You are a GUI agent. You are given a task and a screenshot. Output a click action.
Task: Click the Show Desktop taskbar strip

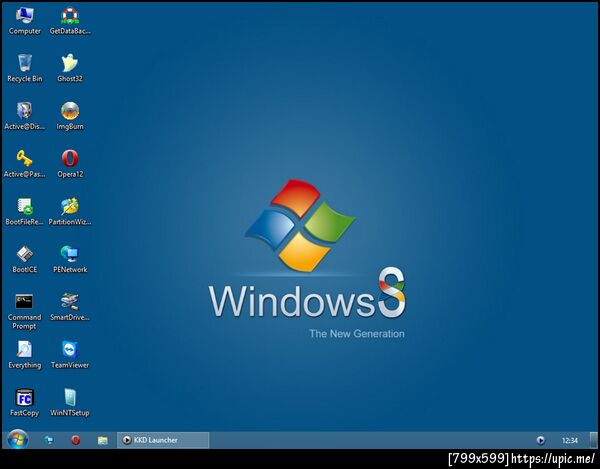[x=593, y=440]
